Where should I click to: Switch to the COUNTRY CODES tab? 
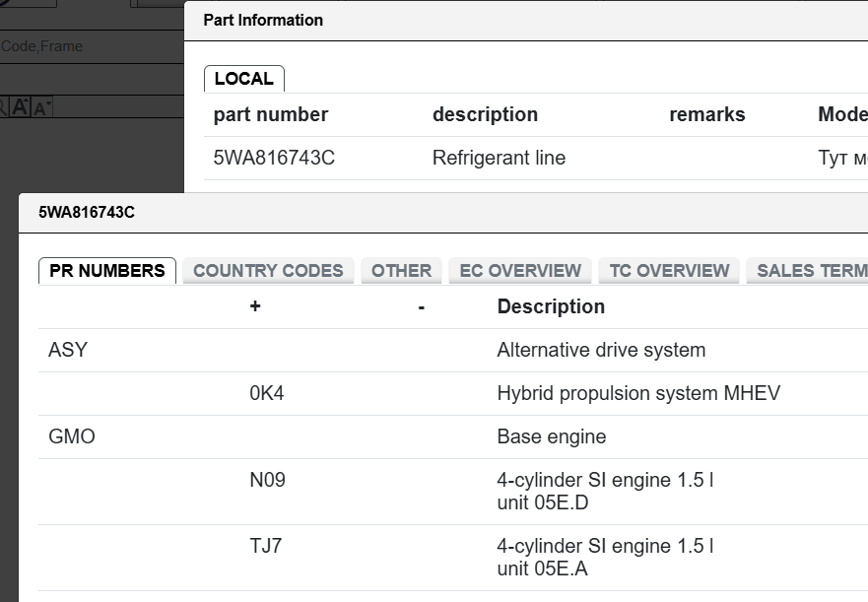[268, 271]
